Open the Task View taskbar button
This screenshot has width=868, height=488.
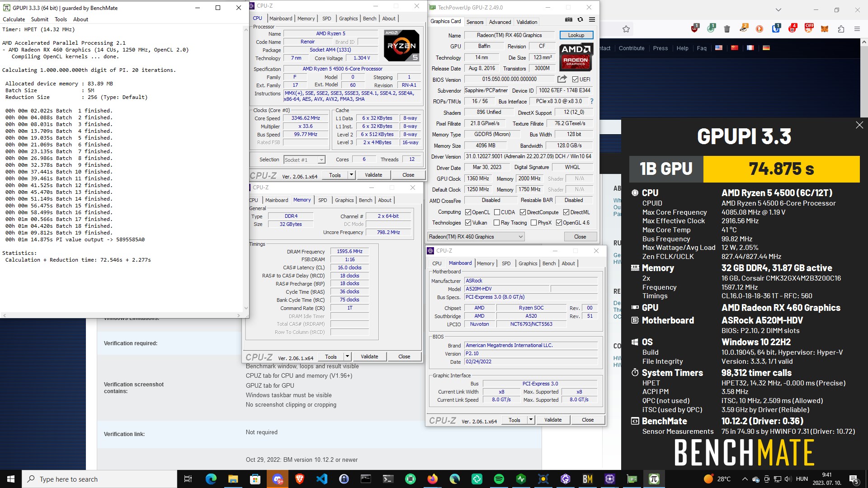click(x=188, y=479)
